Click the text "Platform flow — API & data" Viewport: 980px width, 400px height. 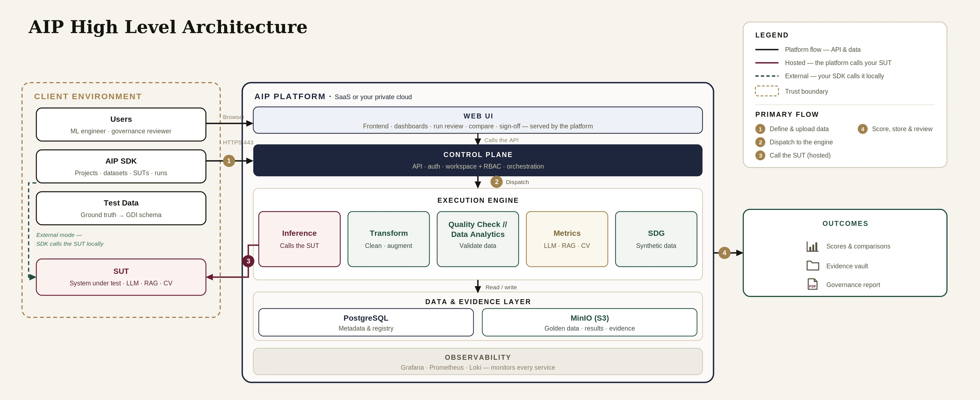click(823, 50)
